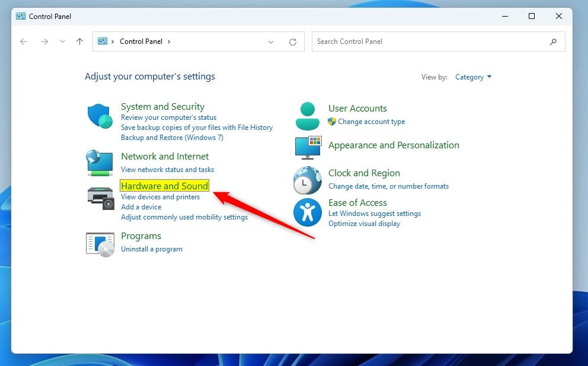This screenshot has width=588, height=366.
Task: Open Network and Internet category
Action: coord(165,156)
